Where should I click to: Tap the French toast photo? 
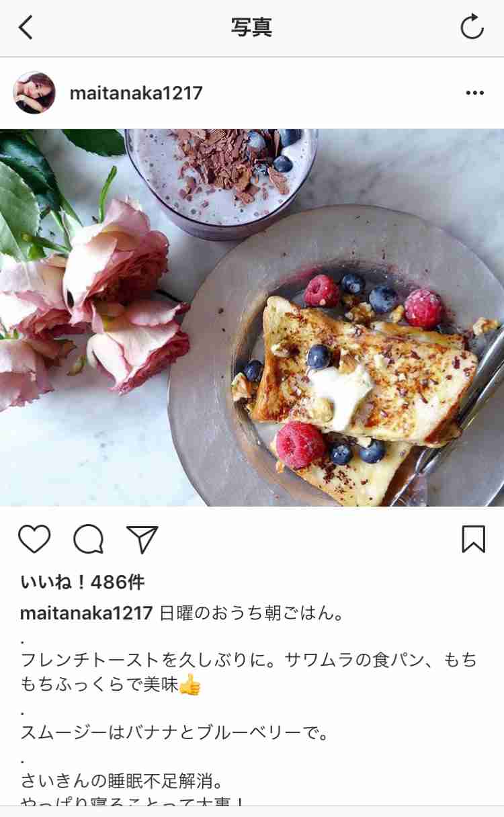[252, 318]
